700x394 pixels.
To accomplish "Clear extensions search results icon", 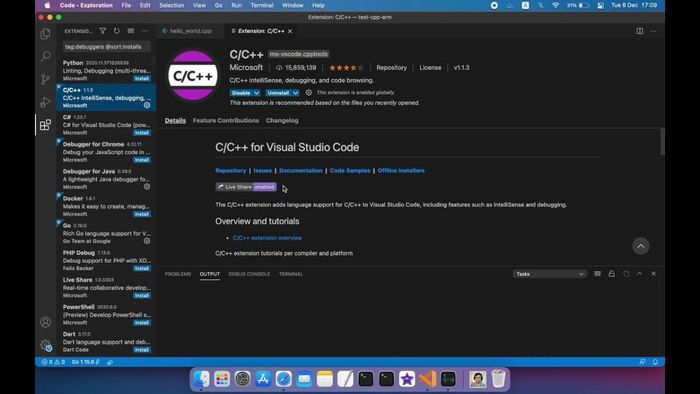I will pos(130,31).
